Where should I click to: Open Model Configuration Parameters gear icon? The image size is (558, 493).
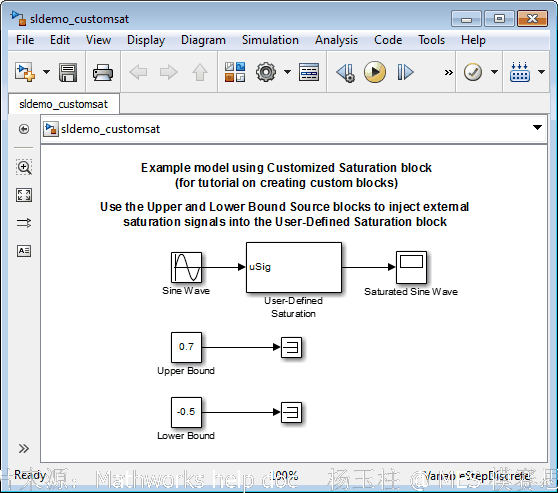[x=265, y=72]
